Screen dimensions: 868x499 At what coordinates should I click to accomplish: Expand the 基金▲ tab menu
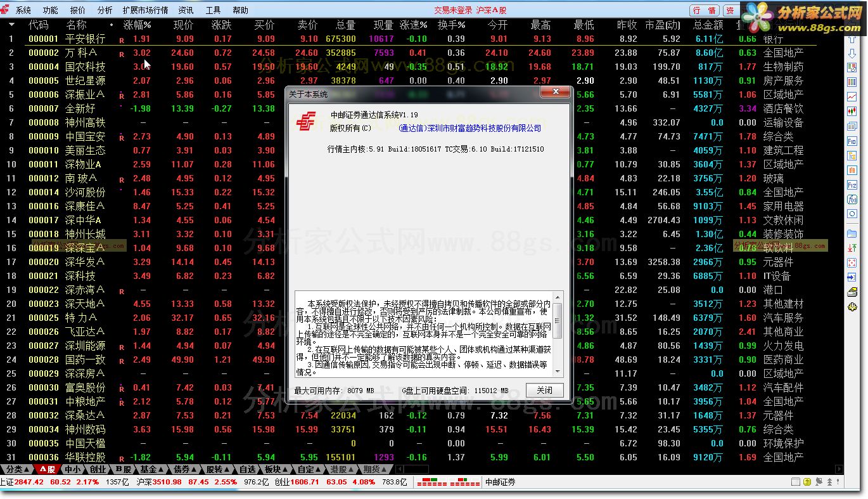pyautogui.click(x=151, y=470)
